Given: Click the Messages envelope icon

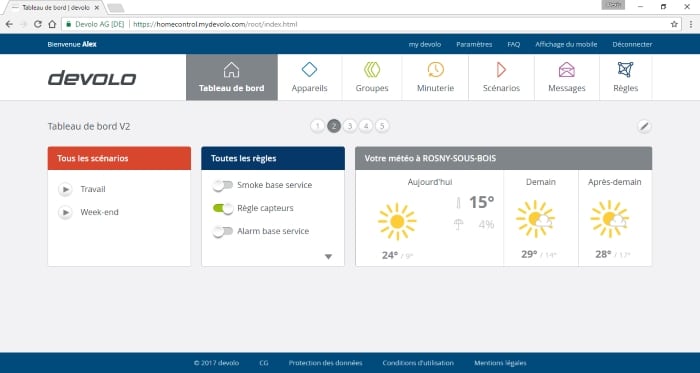Looking at the screenshot, I should pos(567,70).
